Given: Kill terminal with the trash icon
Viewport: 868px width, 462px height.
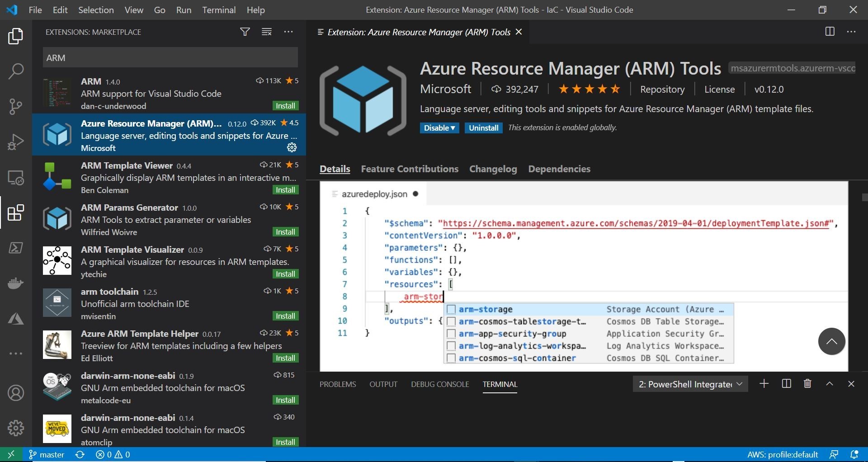Looking at the screenshot, I should tap(807, 384).
